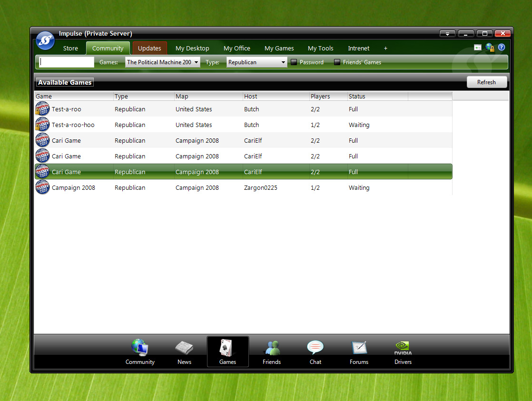Open the title bar down-arrow menu button
The height and width of the screenshot is (401, 532).
pyautogui.click(x=447, y=33)
